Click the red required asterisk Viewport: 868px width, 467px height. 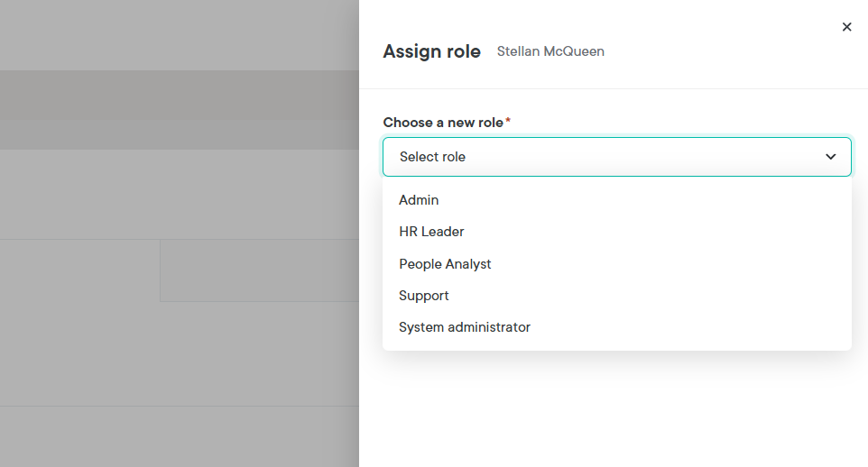508,121
